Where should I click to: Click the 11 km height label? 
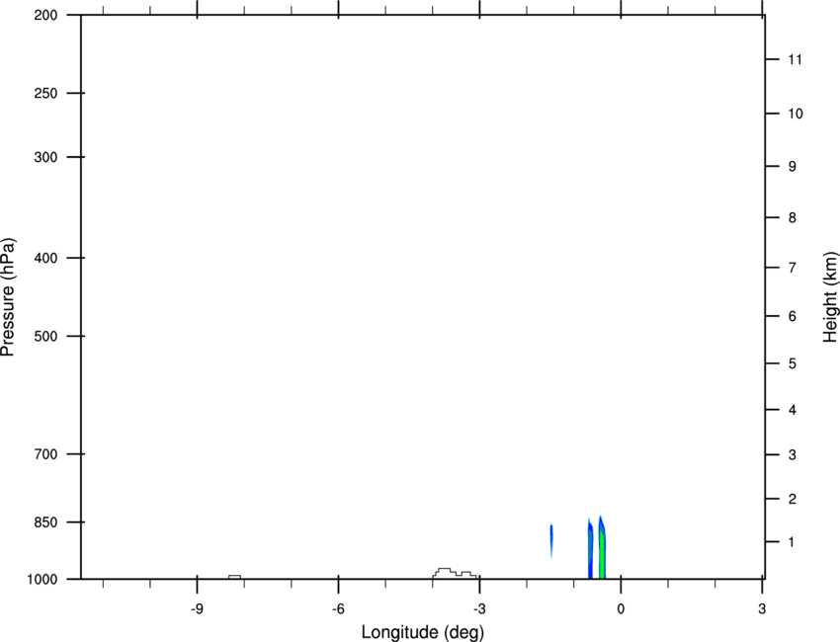click(x=796, y=59)
